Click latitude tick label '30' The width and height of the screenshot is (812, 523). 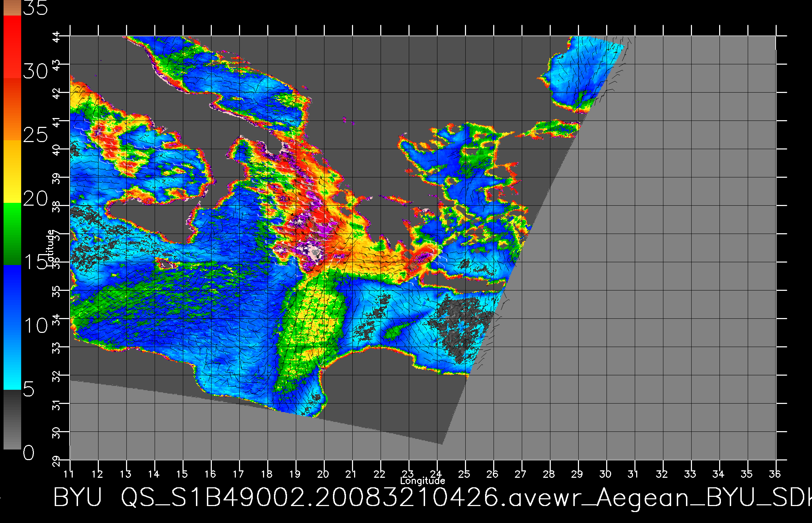click(x=56, y=433)
